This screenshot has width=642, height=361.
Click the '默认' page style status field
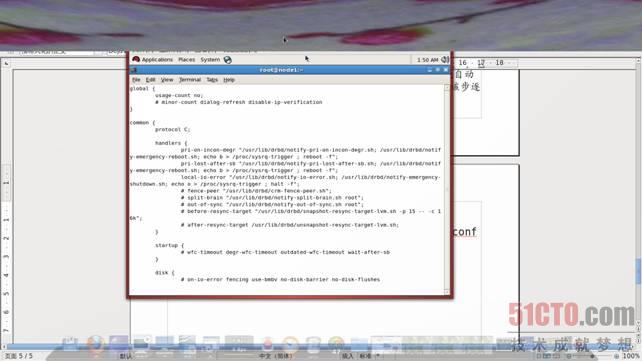(126, 356)
